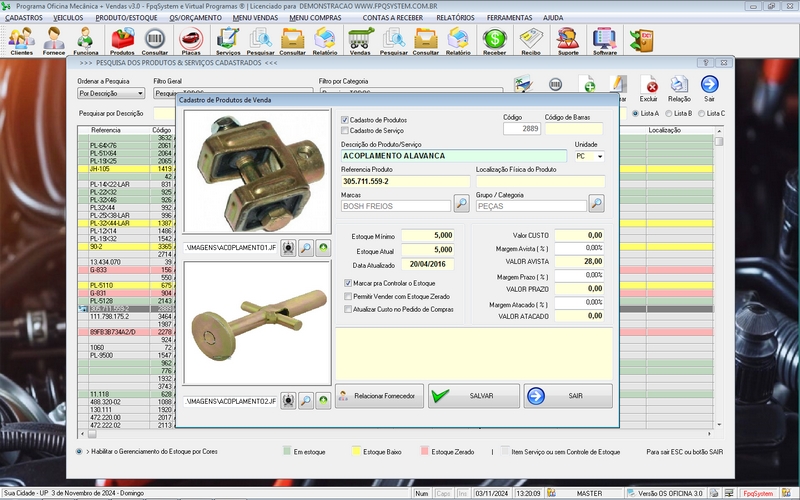Enable Permitir Vender com Estoque Zerado
This screenshot has height=500, width=800.
(347, 297)
